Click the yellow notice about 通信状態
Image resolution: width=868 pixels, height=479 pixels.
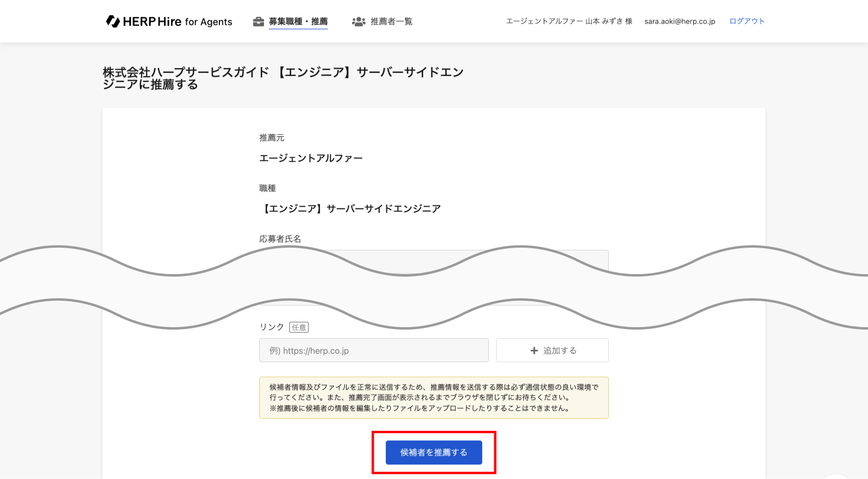point(434,398)
